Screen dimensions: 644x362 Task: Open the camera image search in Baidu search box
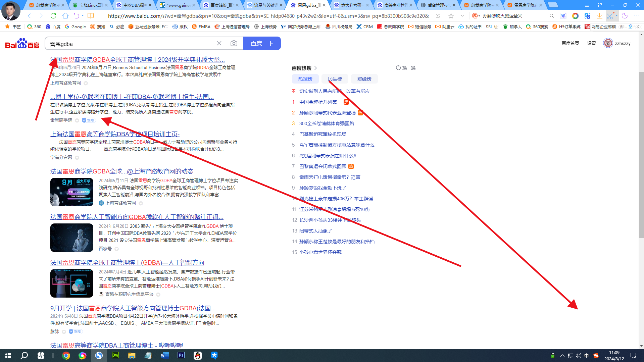[x=234, y=43]
